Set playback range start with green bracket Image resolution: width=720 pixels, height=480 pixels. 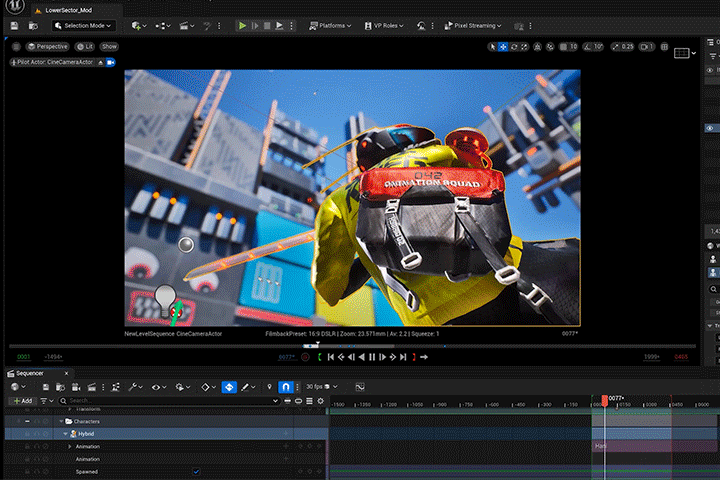[x=320, y=357]
